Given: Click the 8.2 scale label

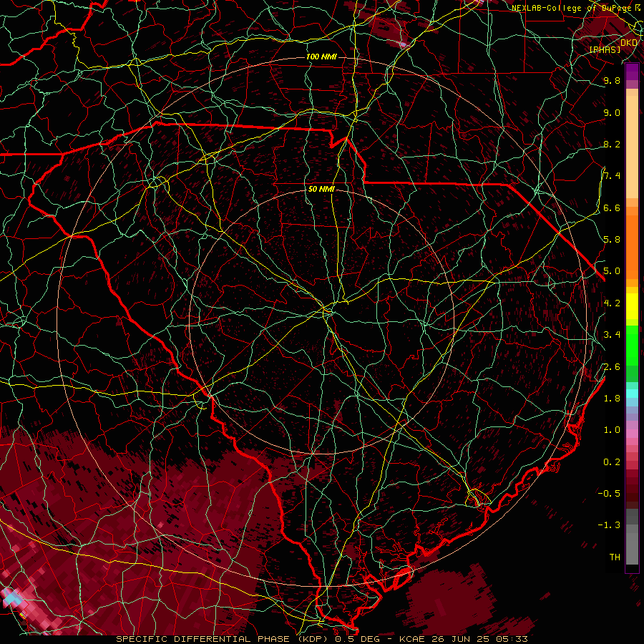Looking at the screenshot, I should coord(612,144).
